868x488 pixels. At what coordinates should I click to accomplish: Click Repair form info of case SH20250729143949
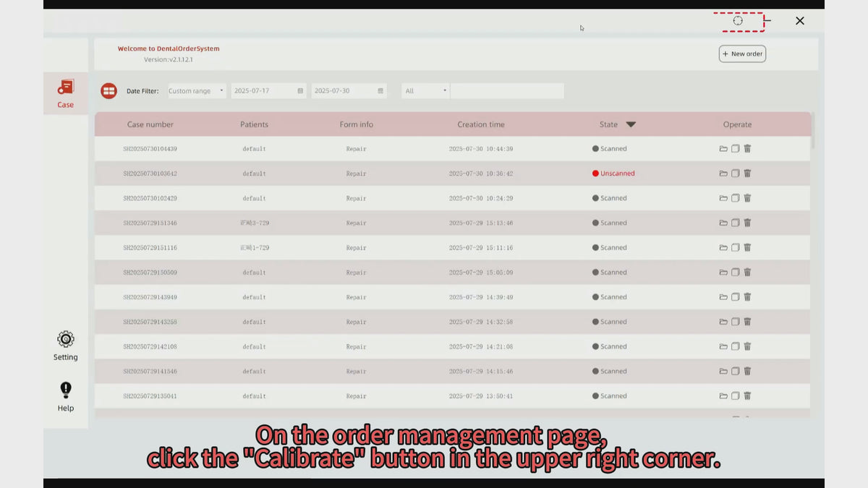tap(357, 297)
